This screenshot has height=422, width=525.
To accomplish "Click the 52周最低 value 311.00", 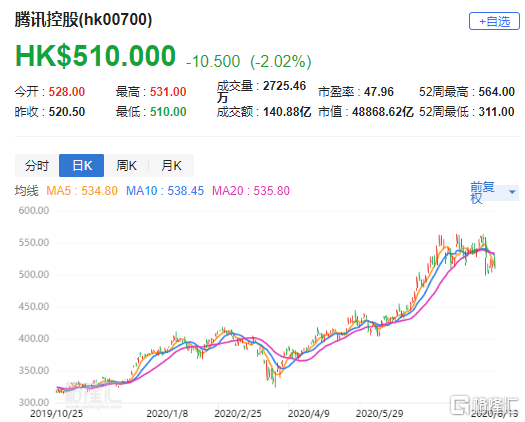I will click(x=497, y=112).
